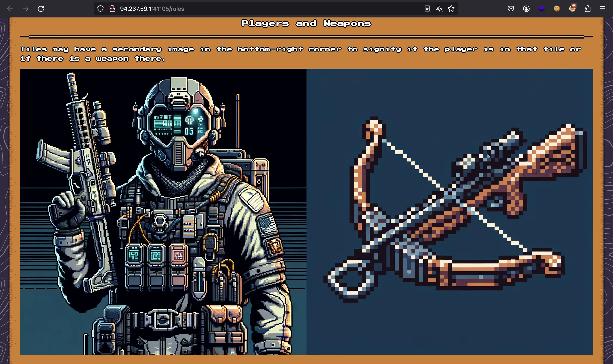Click the Players and Weapons heading
613x364 pixels.
tap(306, 23)
